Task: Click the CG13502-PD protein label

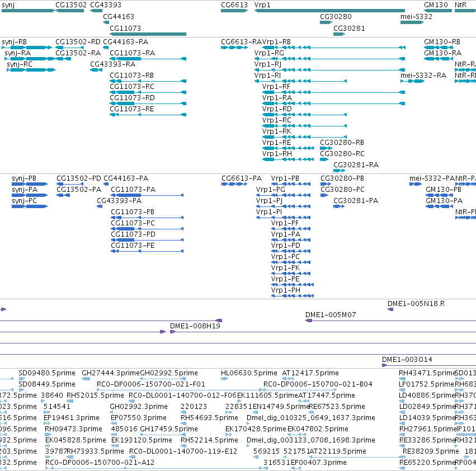Action: 79,178
